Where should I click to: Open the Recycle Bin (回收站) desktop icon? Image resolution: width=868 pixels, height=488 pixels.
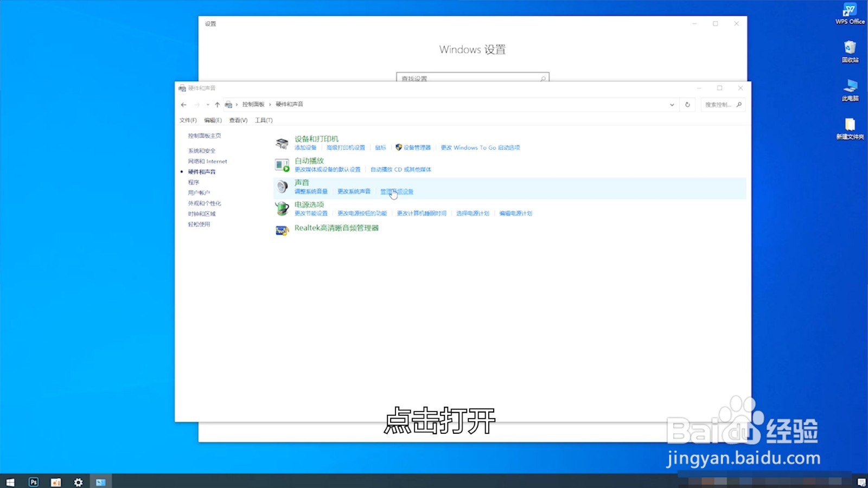tap(850, 52)
